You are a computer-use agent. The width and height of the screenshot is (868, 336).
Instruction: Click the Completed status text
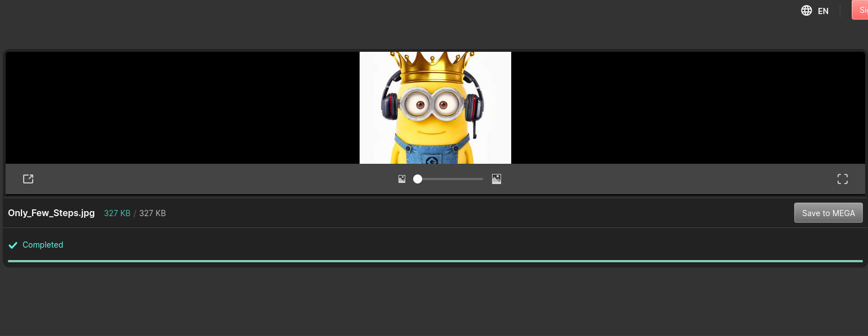43,245
